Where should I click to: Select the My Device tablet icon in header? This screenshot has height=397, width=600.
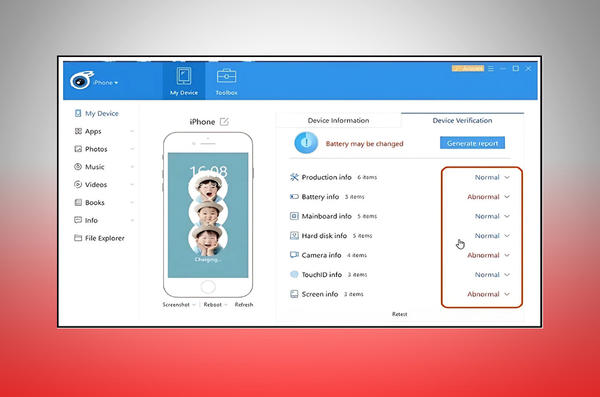(184, 76)
